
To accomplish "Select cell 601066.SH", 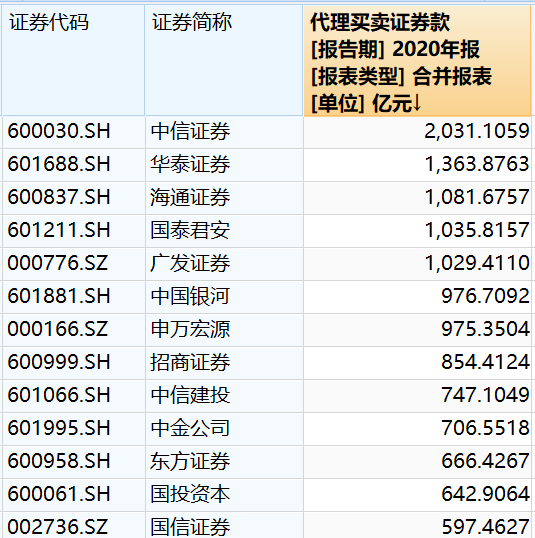I will (73, 396).
